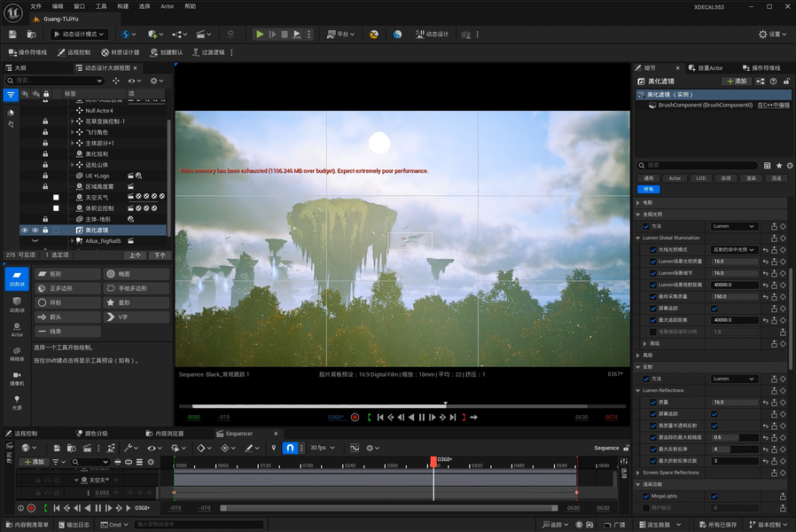
Task: Select the 2D形状 tool category
Action: (17, 278)
